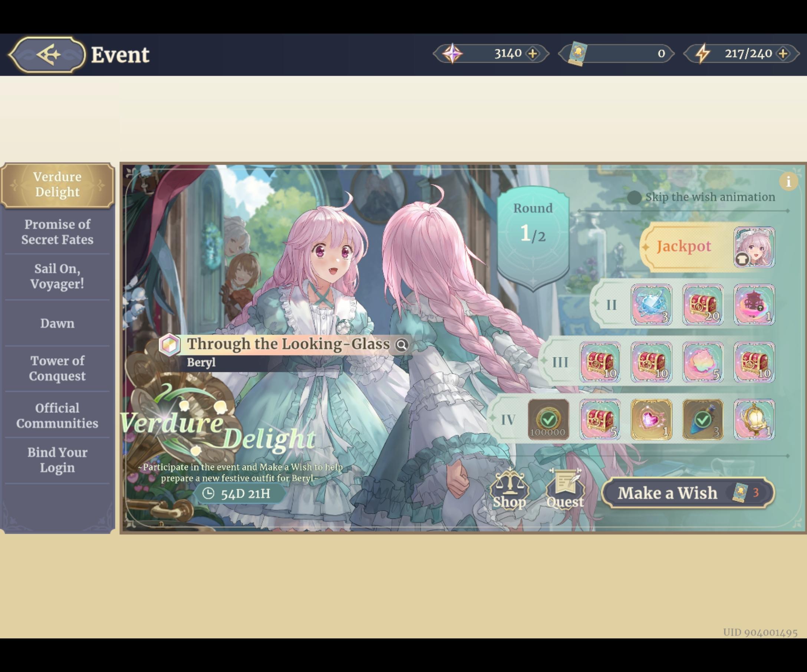Open the info icon on banner
Screen dimensions: 807x672
[788, 181]
